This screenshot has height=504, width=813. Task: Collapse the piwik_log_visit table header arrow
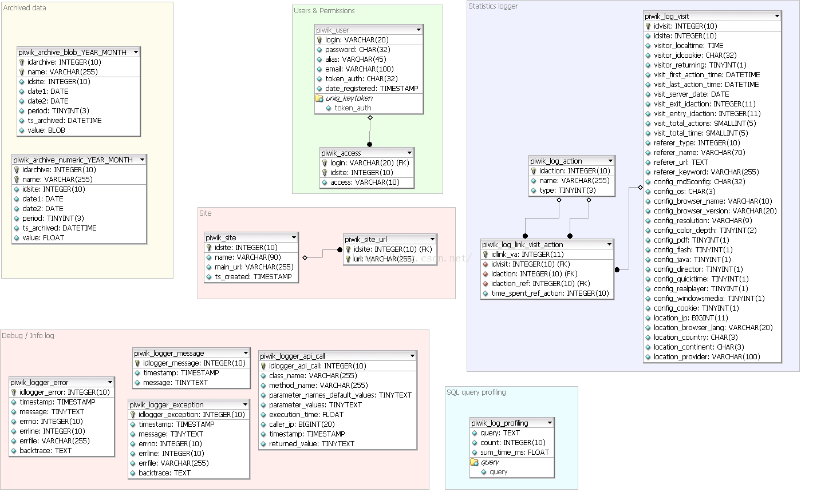(777, 16)
